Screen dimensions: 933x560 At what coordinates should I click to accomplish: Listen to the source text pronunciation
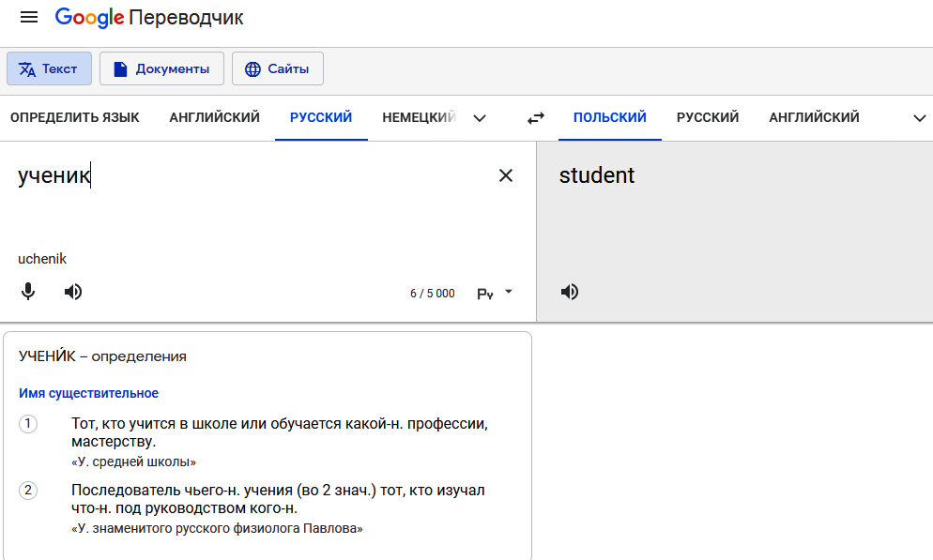(x=73, y=292)
